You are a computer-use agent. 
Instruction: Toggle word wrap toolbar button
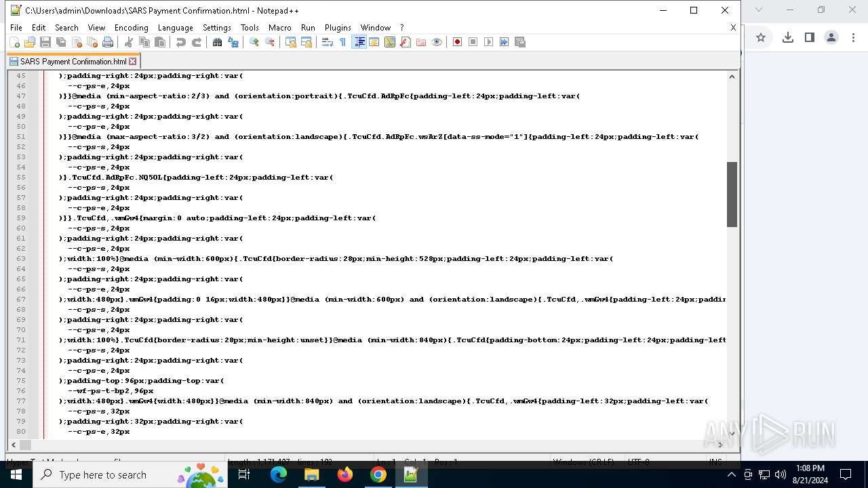pos(328,42)
